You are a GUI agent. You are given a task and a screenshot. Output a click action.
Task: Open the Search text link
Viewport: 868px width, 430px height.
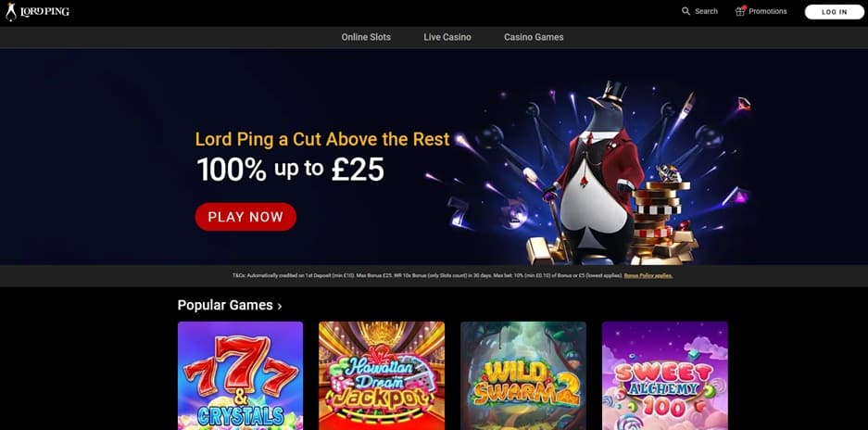[x=707, y=11]
